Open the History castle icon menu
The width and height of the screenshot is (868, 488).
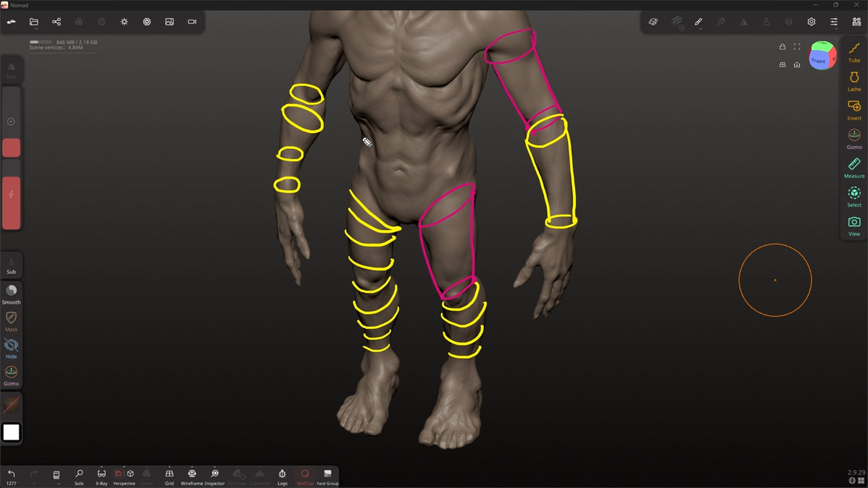point(856,22)
